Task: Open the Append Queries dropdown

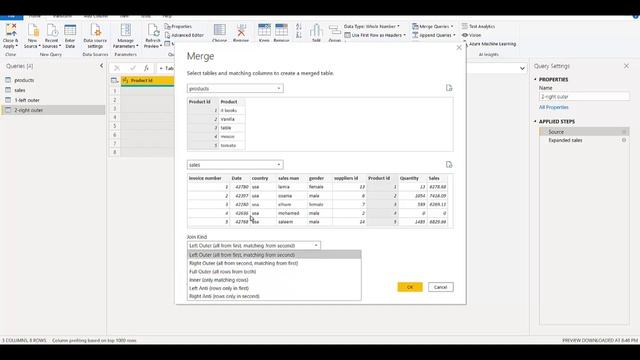Action: [x=434, y=35]
